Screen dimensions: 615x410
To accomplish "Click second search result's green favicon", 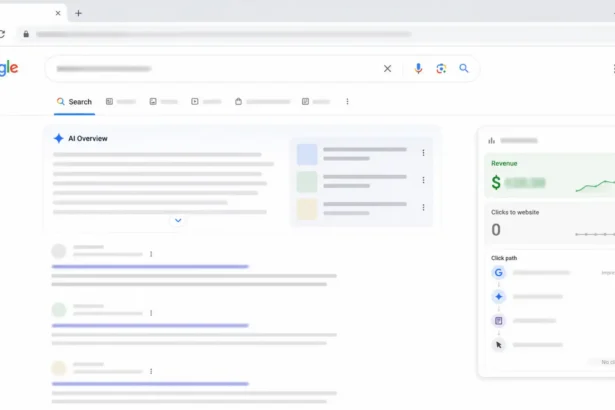I will pos(59,310).
